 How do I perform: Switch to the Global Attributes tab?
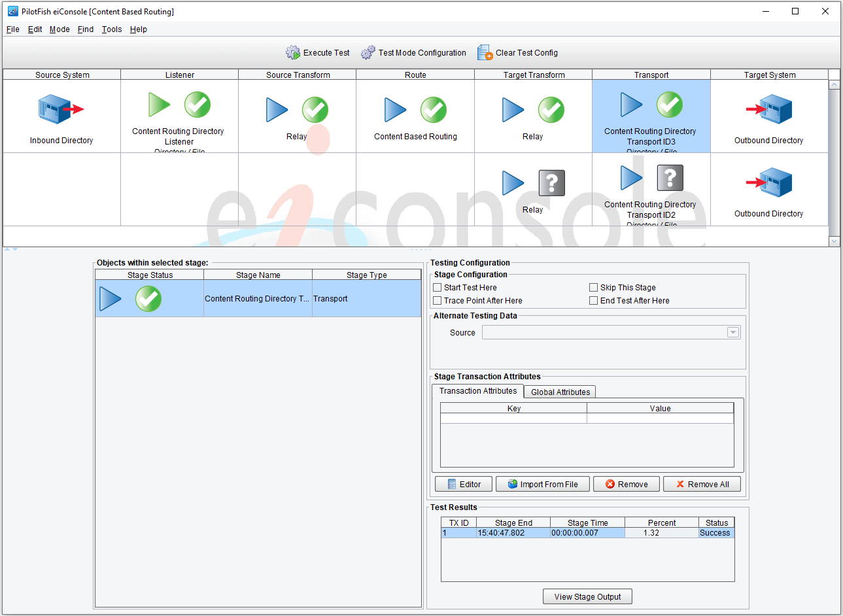[x=560, y=392]
